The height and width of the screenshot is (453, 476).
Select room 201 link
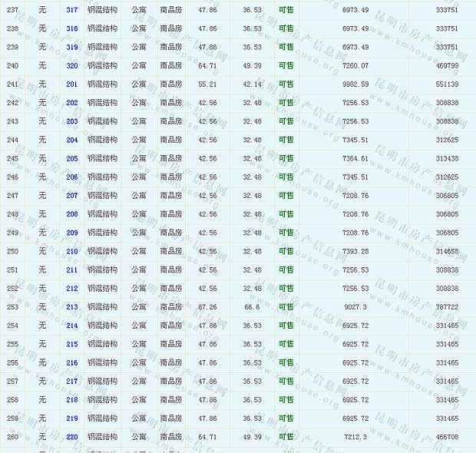click(x=72, y=84)
